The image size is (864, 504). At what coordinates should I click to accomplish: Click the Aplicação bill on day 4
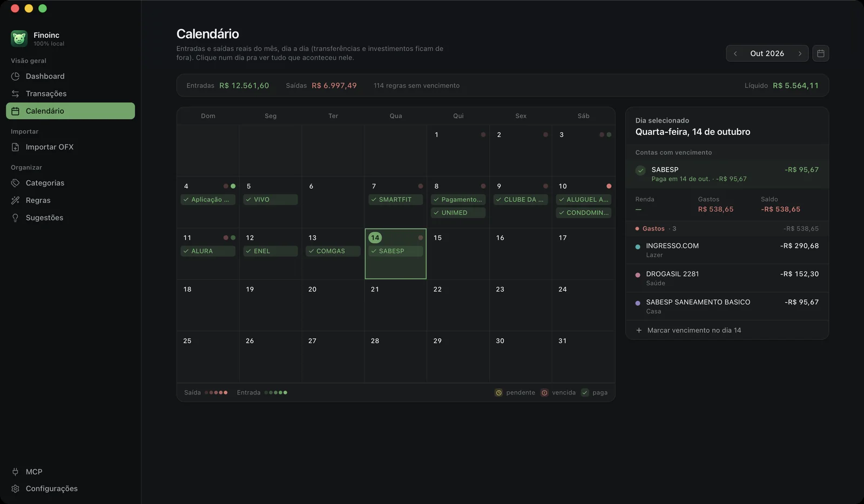click(x=208, y=200)
